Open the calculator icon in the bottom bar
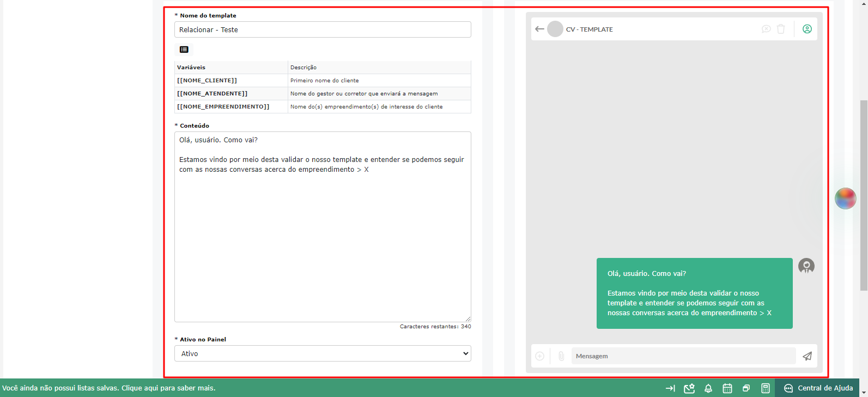Viewport: 868px width, 397px height. pos(766,388)
